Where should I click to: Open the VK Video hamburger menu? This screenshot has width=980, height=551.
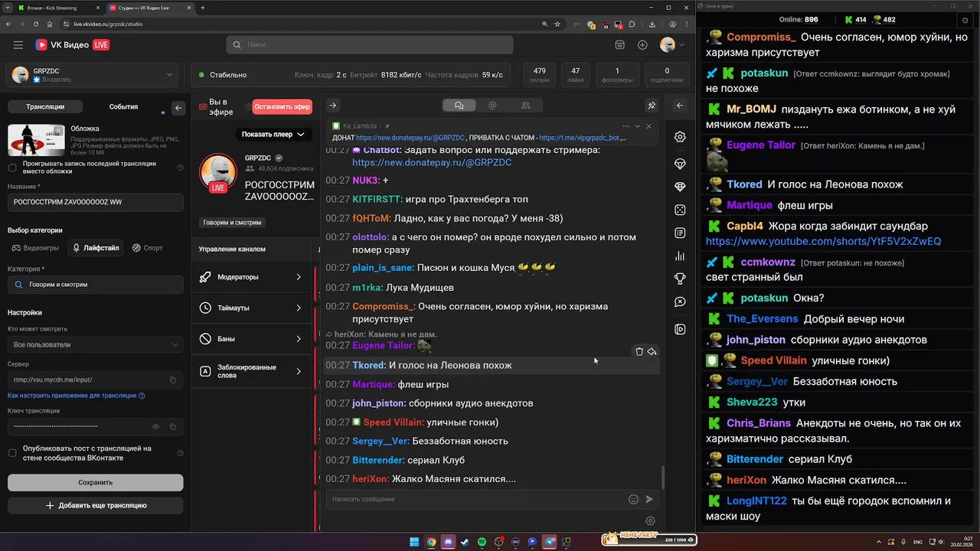18,45
